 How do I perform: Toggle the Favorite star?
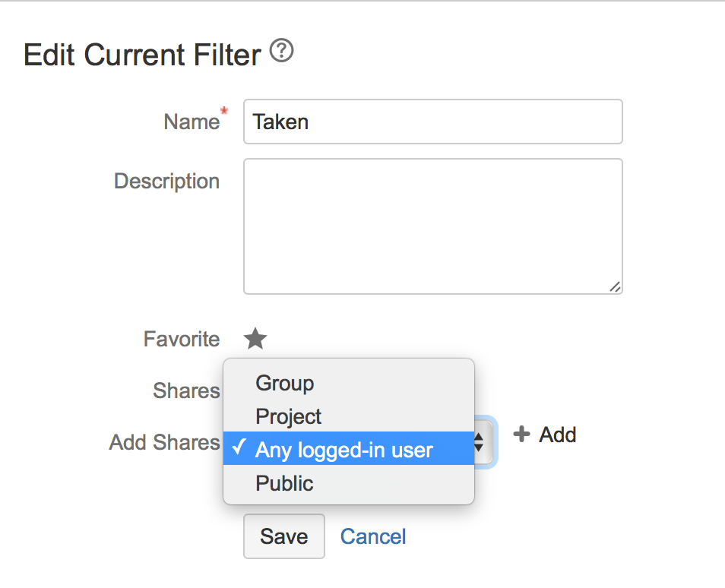tap(255, 339)
